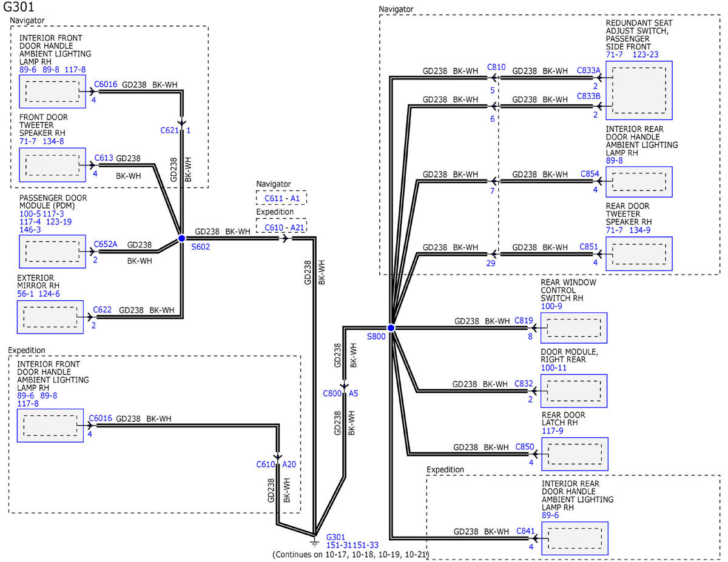728x562 pixels.
Task: Click the G301 diagram title
Action: point(18,7)
